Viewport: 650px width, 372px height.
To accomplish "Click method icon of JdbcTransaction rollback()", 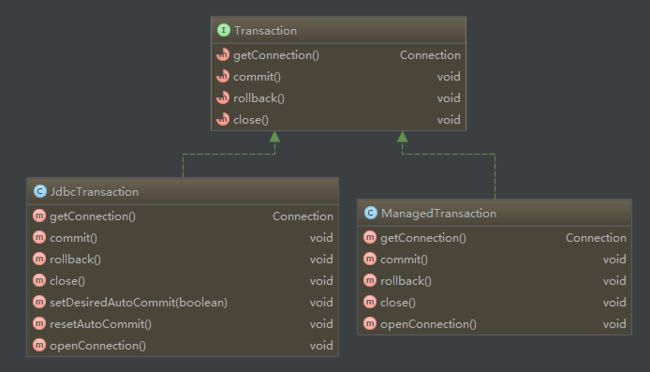I will 39,259.
